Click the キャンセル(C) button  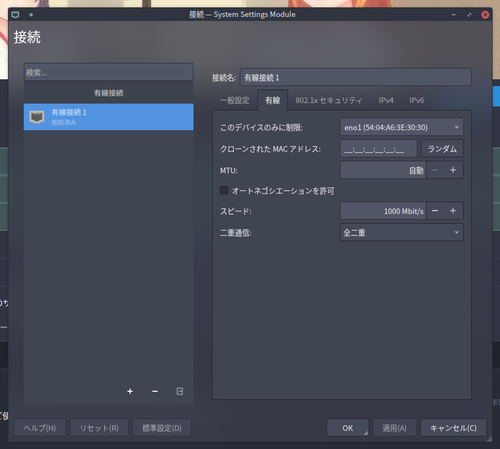[453, 428]
